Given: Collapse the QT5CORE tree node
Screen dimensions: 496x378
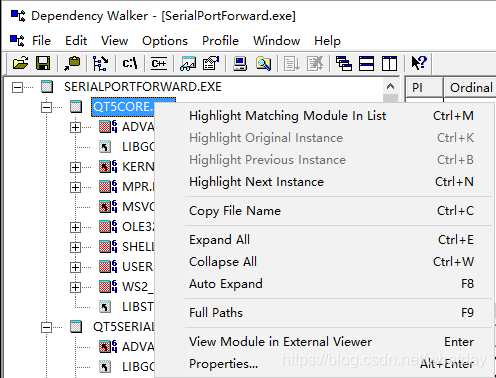Looking at the screenshot, I should tap(46, 107).
